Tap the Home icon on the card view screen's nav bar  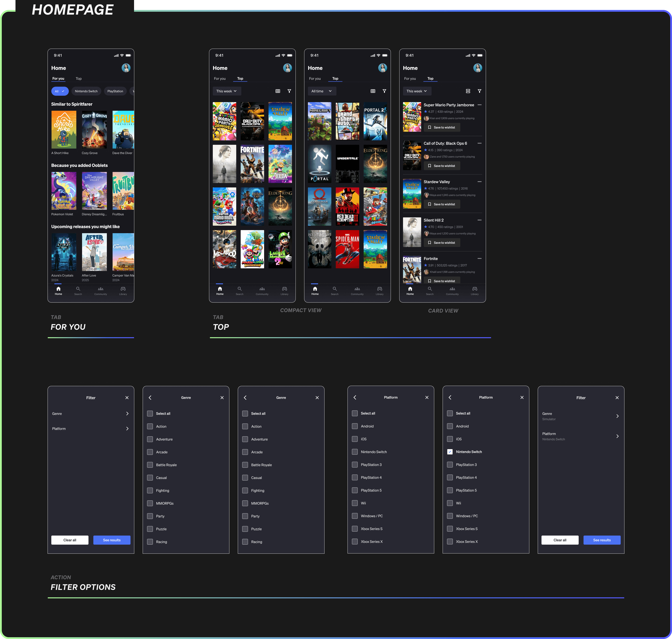tap(410, 289)
